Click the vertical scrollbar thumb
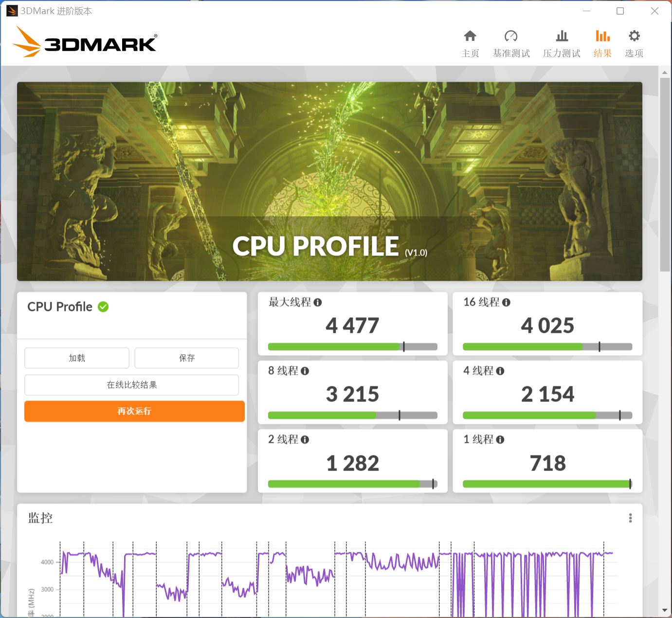This screenshot has height=618, width=672. [665, 174]
